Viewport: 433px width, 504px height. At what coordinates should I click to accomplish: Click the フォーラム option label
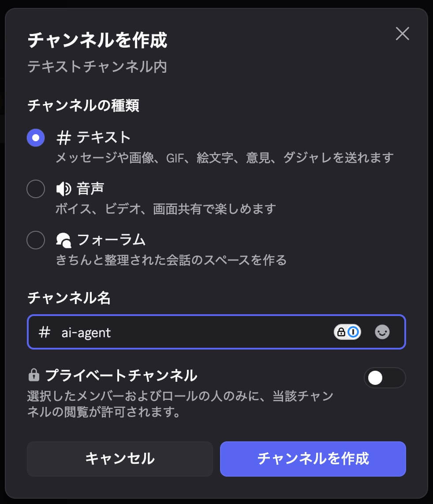111,240
